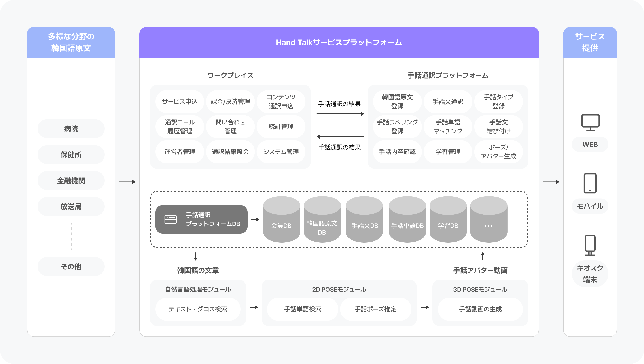This screenshot has width=644, height=364.
Task: Enable 統計管理 option
Action: point(281,127)
